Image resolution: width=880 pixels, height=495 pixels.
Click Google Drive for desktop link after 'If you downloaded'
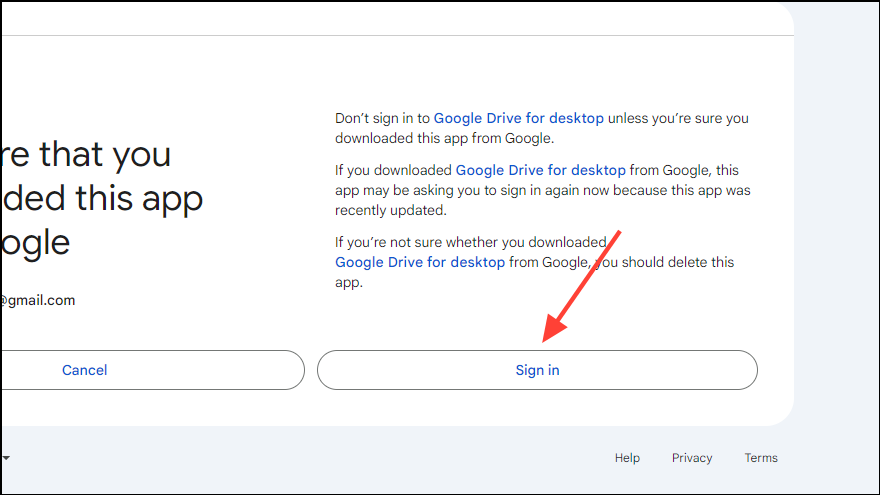[540, 170]
